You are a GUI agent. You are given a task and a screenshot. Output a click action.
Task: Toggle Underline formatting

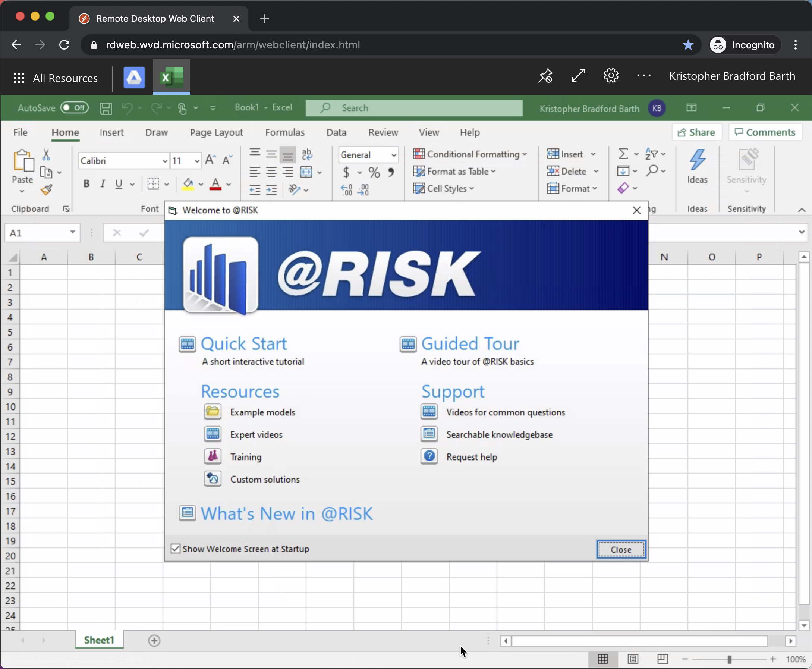pyautogui.click(x=119, y=184)
